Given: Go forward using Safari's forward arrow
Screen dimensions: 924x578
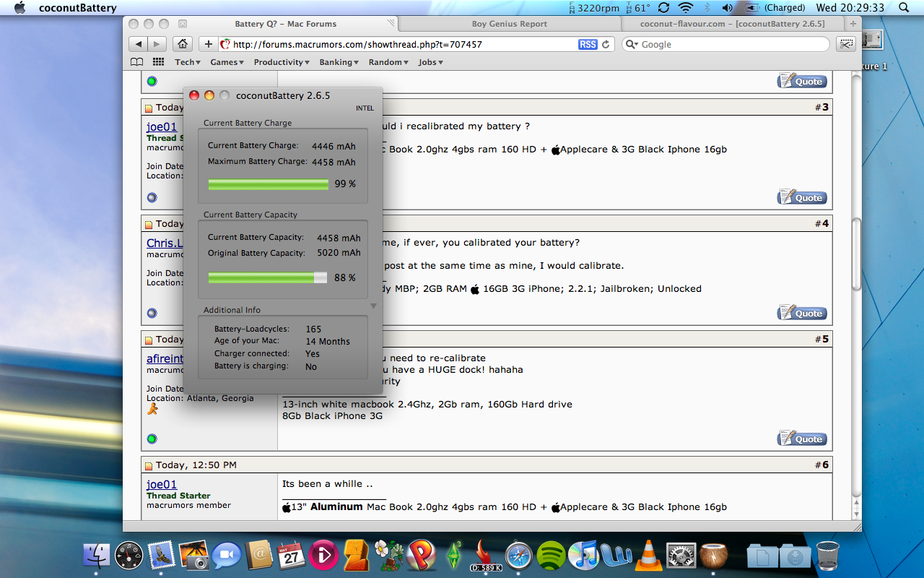Looking at the screenshot, I should [x=157, y=44].
